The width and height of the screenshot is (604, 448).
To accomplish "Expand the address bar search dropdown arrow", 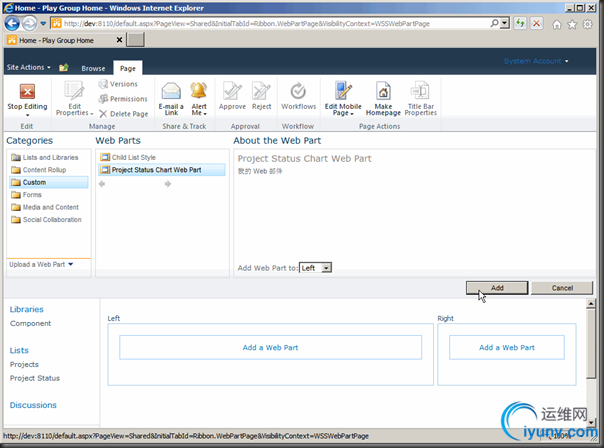I will (x=505, y=23).
